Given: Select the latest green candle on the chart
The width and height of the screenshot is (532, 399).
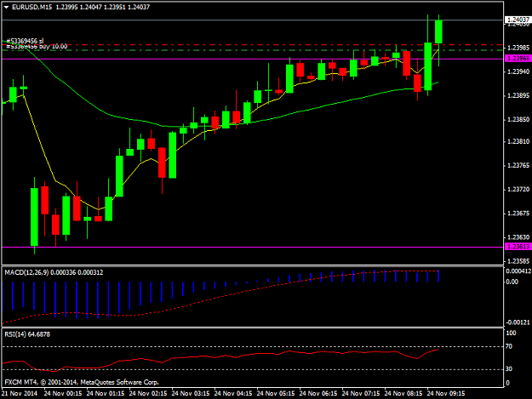Looking at the screenshot, I should coord(438,31).
